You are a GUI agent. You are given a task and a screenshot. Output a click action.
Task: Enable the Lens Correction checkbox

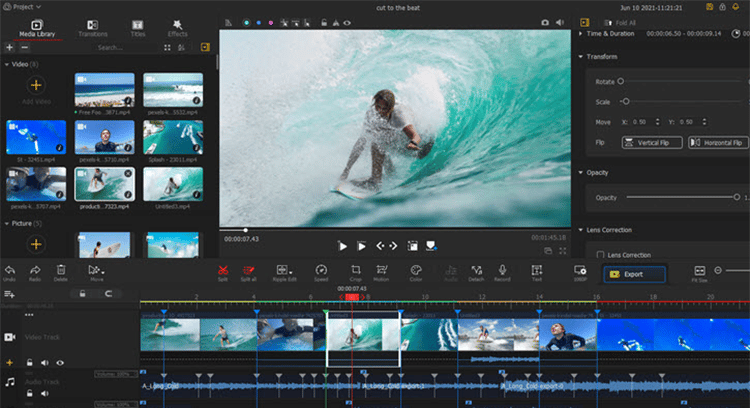click(x=600, y=255)
